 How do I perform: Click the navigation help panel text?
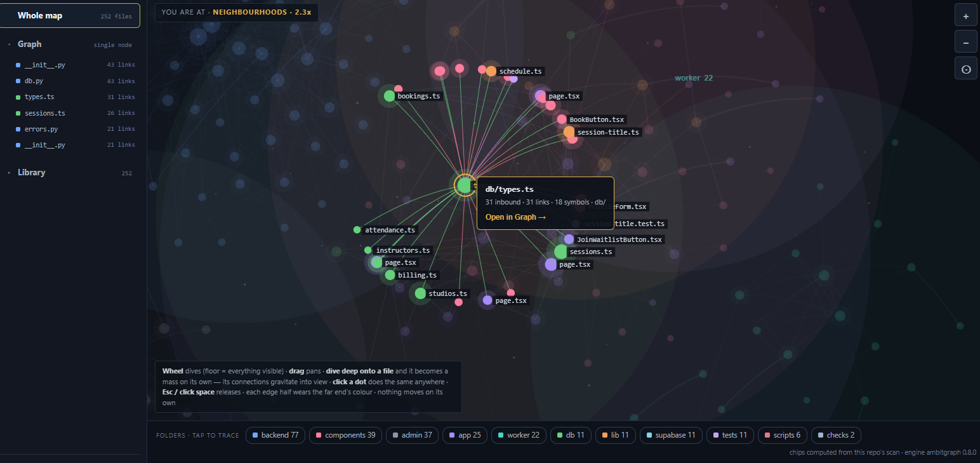[x=308, y=387]
